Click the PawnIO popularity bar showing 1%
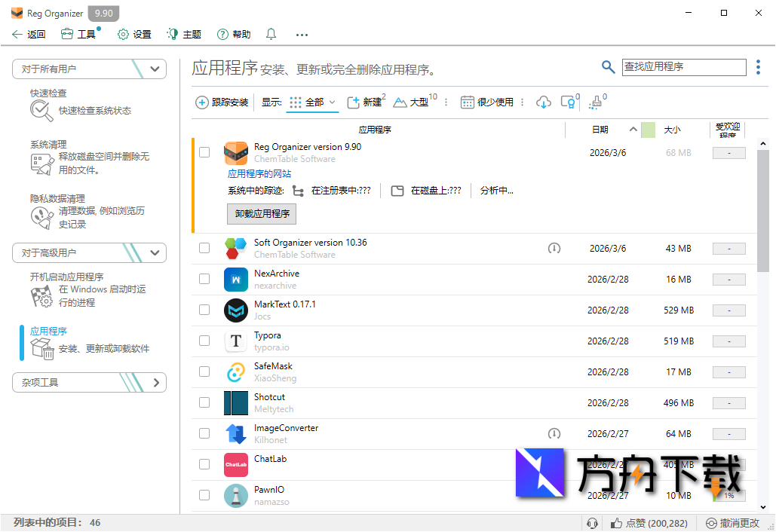The image size is (776, 532). coord(728,495)
